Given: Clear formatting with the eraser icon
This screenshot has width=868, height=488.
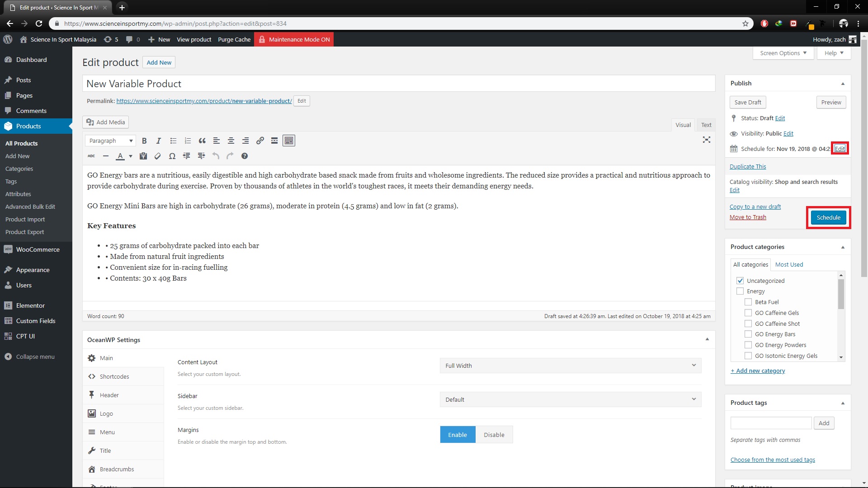Looking at the screenshot, I should pos(158,156).
